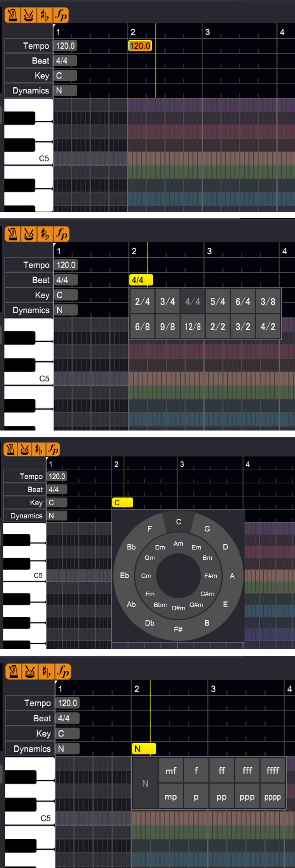Select Eb major on the key wheel
The width and height of the screenshot is (295, 868).
coord(124,575)
